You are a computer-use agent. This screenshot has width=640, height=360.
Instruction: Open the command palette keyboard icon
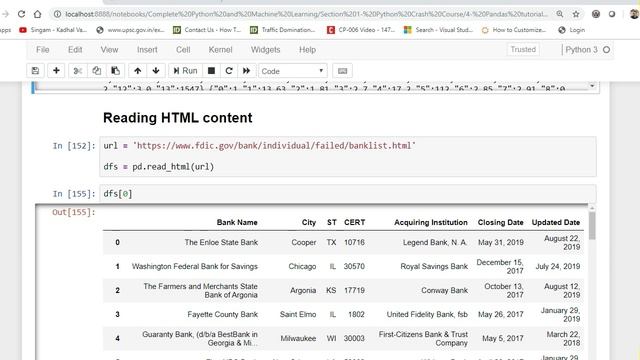(342, 71)
